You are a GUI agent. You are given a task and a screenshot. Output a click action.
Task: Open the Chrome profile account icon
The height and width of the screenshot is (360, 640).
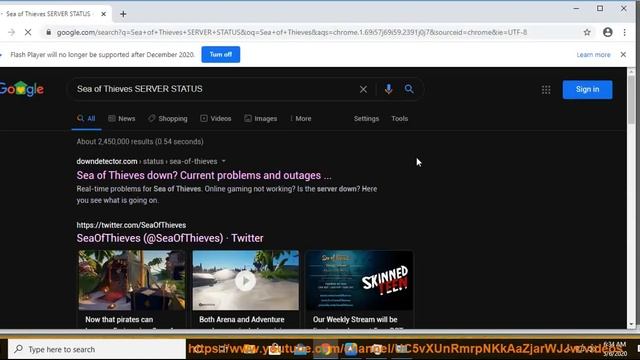[x=607, y=32]
